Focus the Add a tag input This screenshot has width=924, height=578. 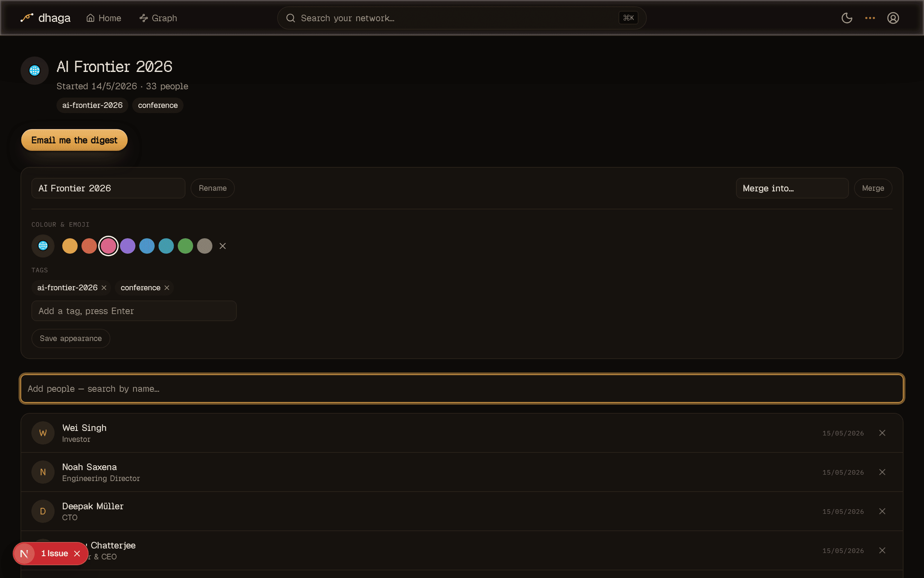(x=134, y=311)
